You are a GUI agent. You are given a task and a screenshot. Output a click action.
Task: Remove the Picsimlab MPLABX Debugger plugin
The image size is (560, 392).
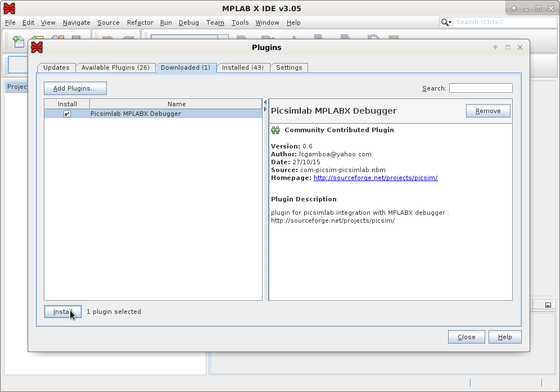coord(487,110)
